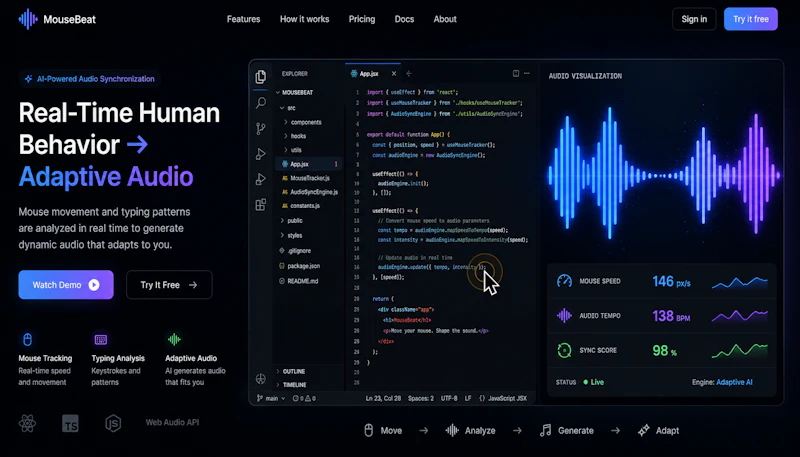800x457 pixels.
Task: Click the Typing Analysis keyboard icon
Action: (x=101, y=339)
